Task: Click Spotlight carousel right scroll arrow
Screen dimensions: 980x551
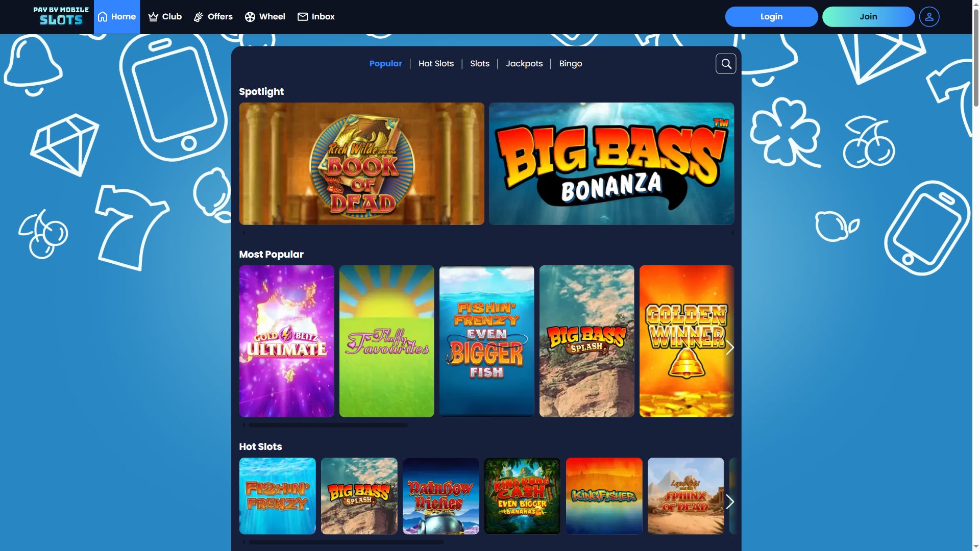Action: coord(732,233)
